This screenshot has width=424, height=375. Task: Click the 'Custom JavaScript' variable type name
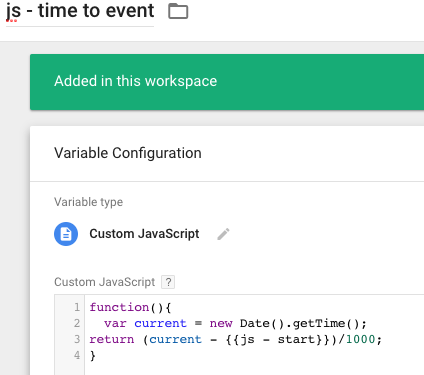(x=144, y=234)
